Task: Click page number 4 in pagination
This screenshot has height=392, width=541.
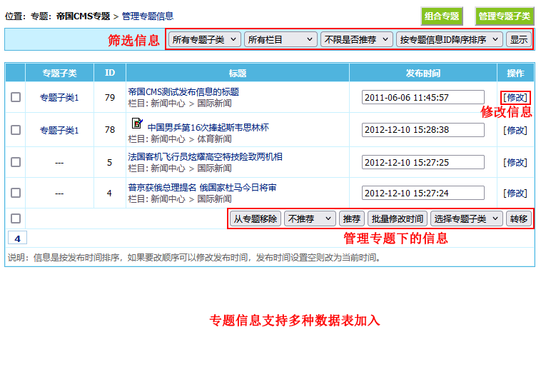Action: click(17, 238)
